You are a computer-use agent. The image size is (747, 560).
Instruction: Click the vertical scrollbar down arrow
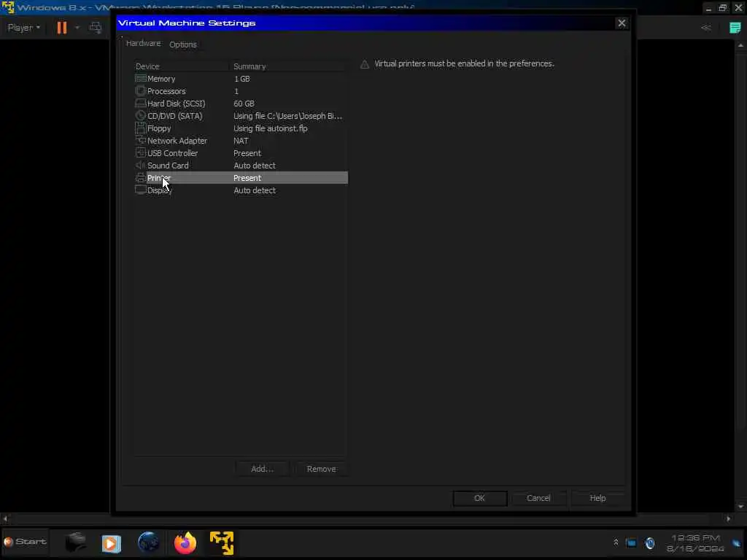click(x=740, y=507)
